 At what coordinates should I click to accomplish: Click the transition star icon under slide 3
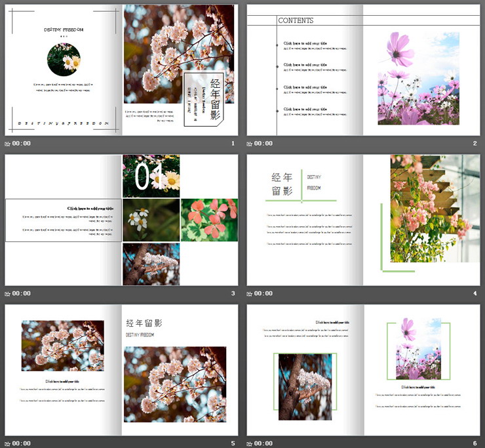click(x=8, y=294)
